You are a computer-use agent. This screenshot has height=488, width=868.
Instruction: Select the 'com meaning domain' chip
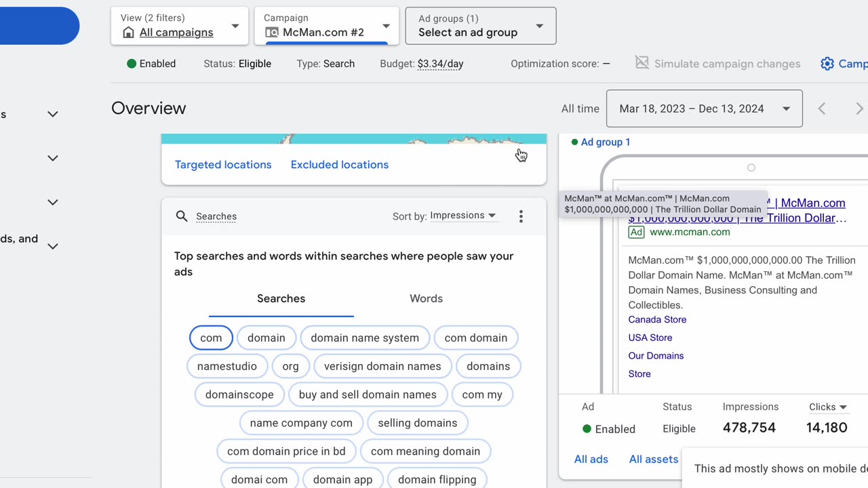(x=425, y=451)
